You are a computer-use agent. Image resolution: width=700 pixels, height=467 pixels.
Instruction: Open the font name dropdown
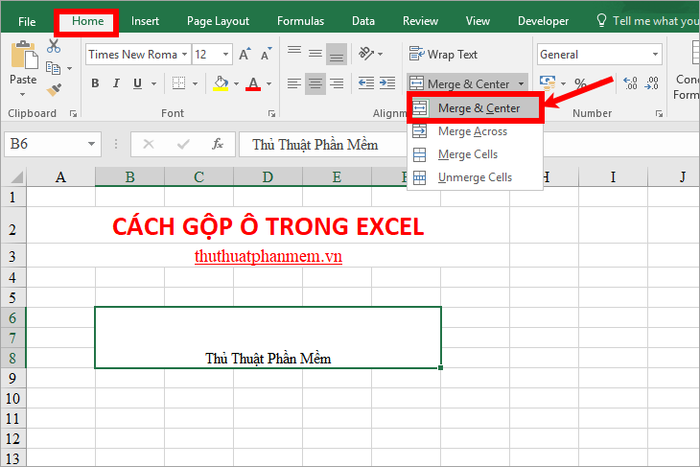184,54
